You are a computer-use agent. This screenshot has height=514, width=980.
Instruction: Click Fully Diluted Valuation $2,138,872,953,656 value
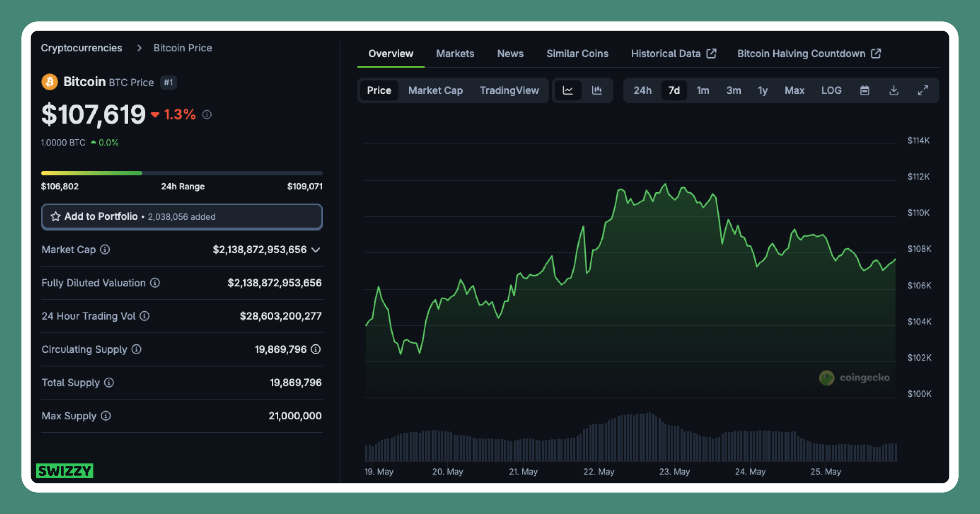point(274,283)
